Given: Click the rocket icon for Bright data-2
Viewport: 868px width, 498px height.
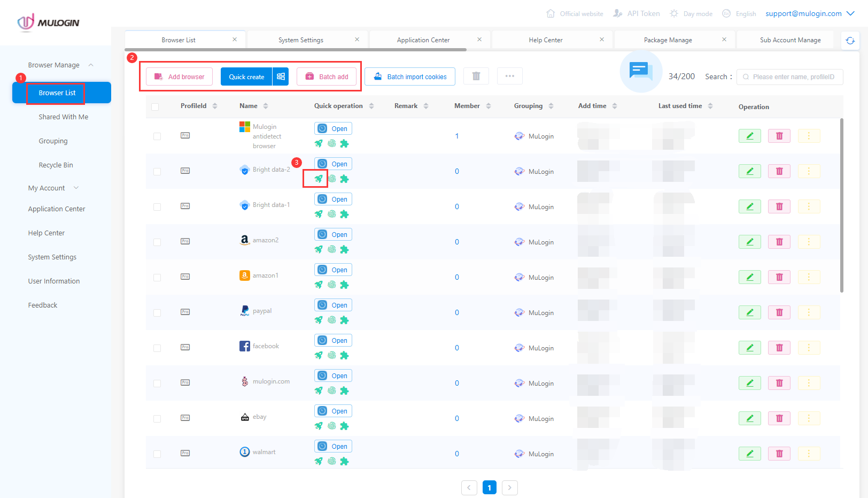Looking at the screenshot, I should pos(319,179).
